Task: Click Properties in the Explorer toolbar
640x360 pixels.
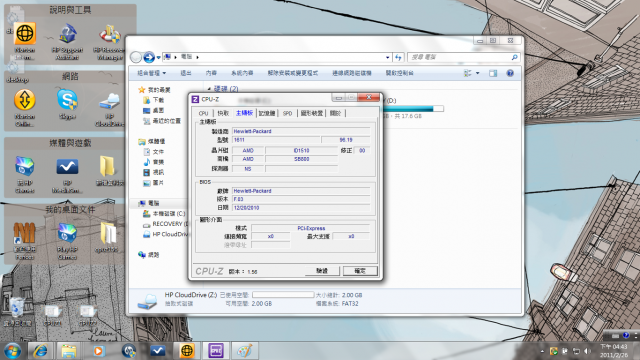Action: pyautogui.click(x=211, y=73)
